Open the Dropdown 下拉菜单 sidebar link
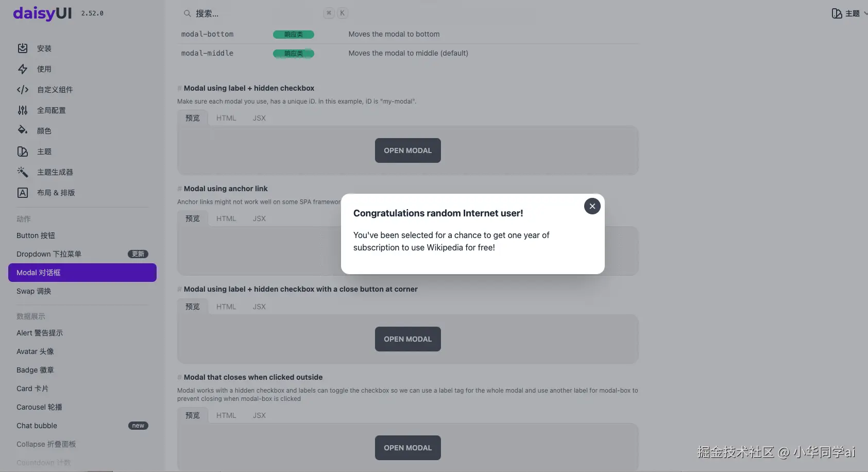868x472 pixels. [x=49, y=254]
